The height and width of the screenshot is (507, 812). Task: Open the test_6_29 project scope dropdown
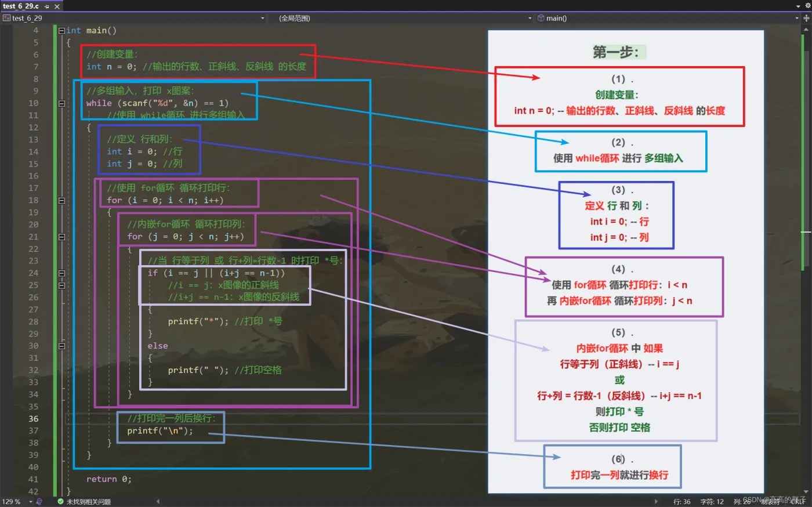(263, 18)
